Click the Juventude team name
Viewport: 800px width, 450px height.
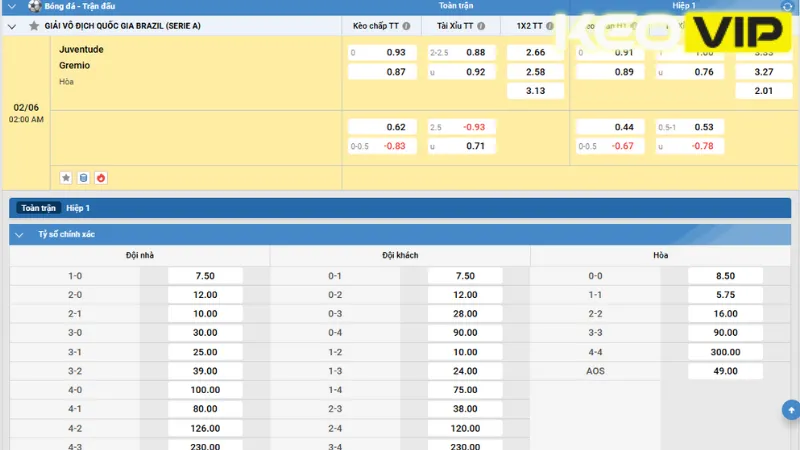(x=80, y=49)
